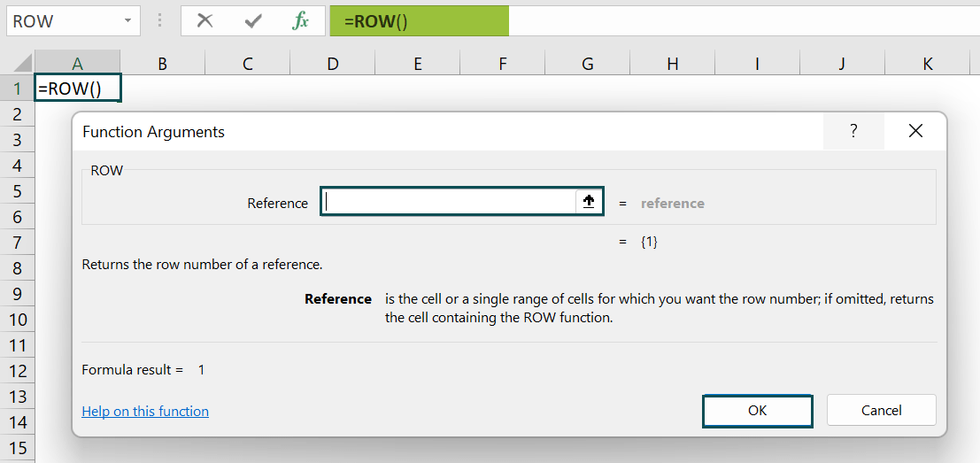Click cell B1 in the worksheet
The width and height of the screenshot is (980, 463).
pos(163,89)
